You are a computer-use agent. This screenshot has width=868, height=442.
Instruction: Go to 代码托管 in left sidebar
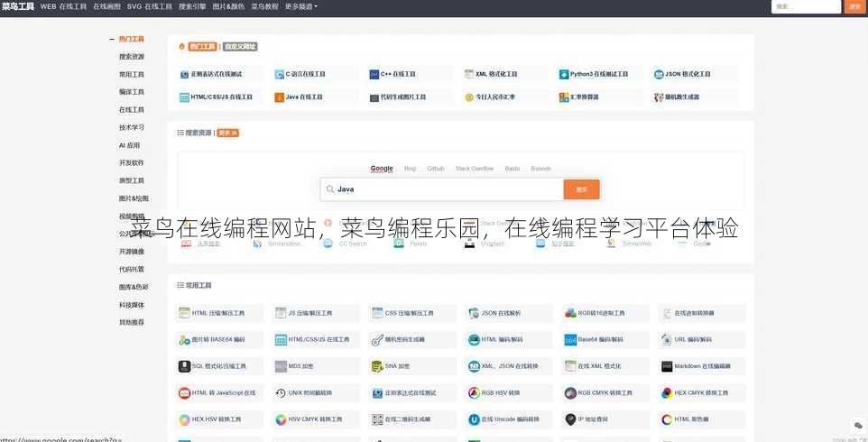pyautogui.click(x=132, y=270)
